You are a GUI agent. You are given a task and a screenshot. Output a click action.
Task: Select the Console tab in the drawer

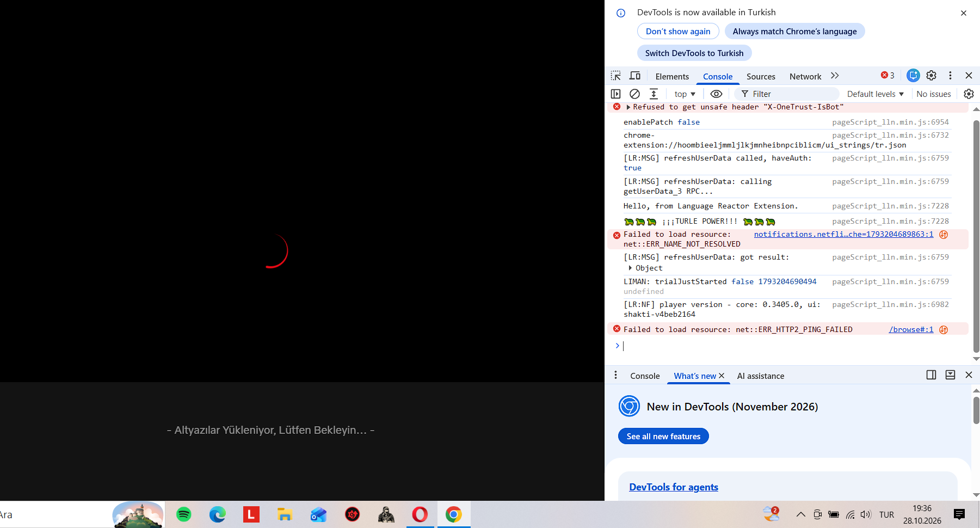pos(645,376)
